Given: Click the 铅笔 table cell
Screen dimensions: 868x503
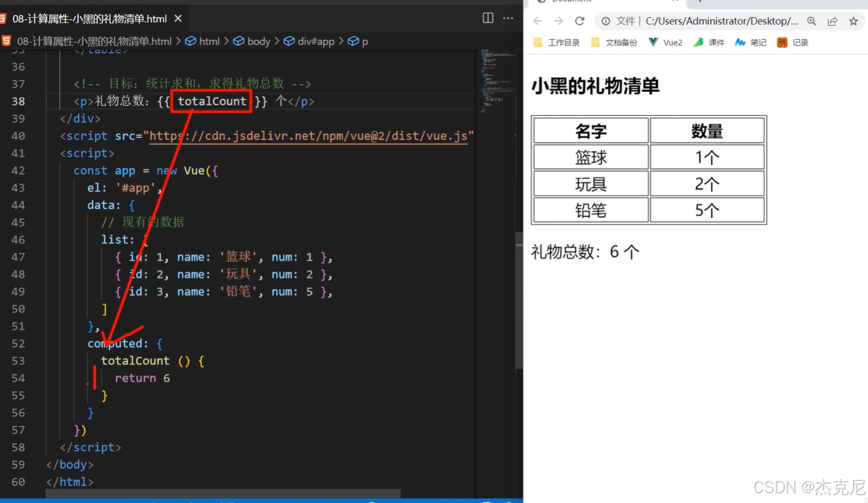Looking at the screenshot, I should pyautogui.click(x=591, y=210).
